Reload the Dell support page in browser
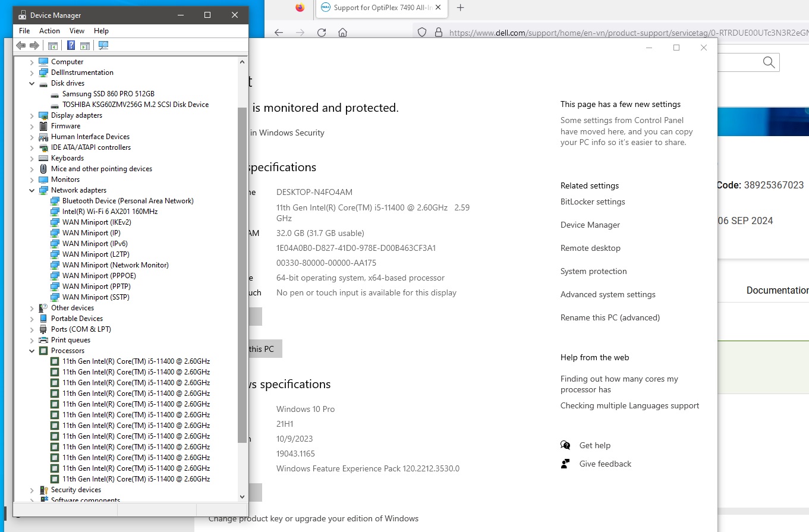809x532 pixels. tap(322, 33)
